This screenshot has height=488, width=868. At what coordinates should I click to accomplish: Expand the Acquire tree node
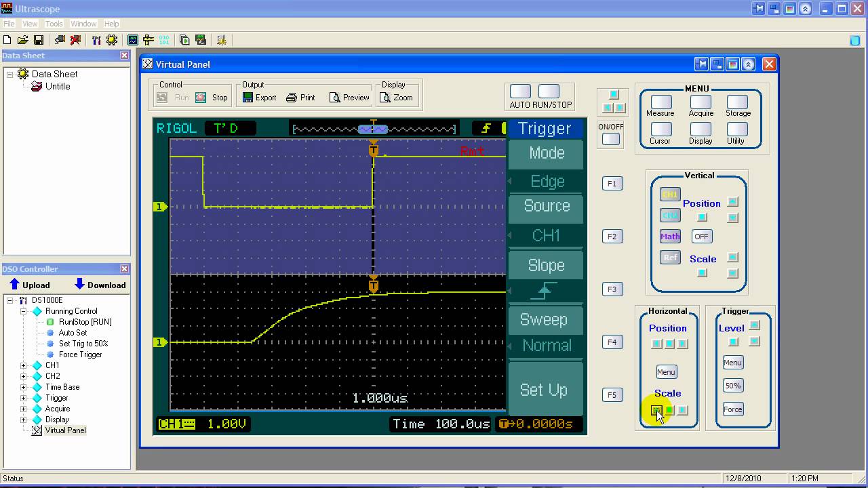(x=24, y=409)
